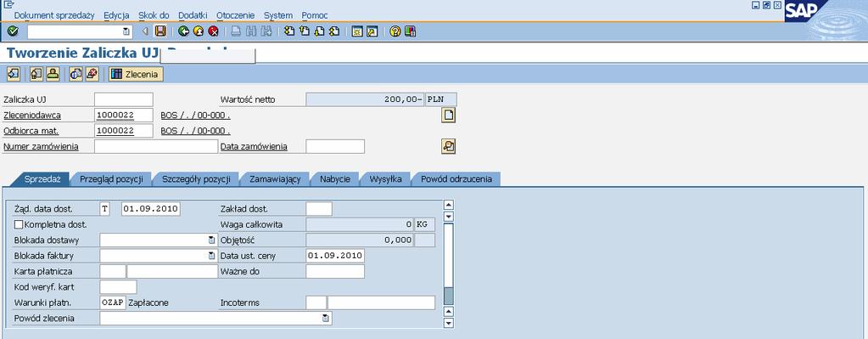
Task: Switch to the Powód odrzucenia tab
Action: [456, 179]
